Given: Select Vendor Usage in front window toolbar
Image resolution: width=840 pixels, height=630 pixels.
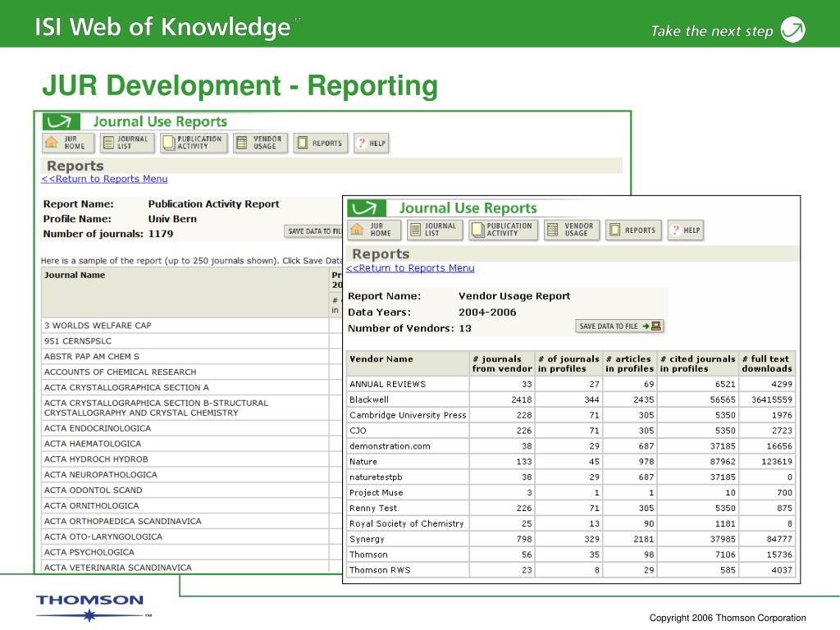Looking at the screenshot, I should click(572, 231).
